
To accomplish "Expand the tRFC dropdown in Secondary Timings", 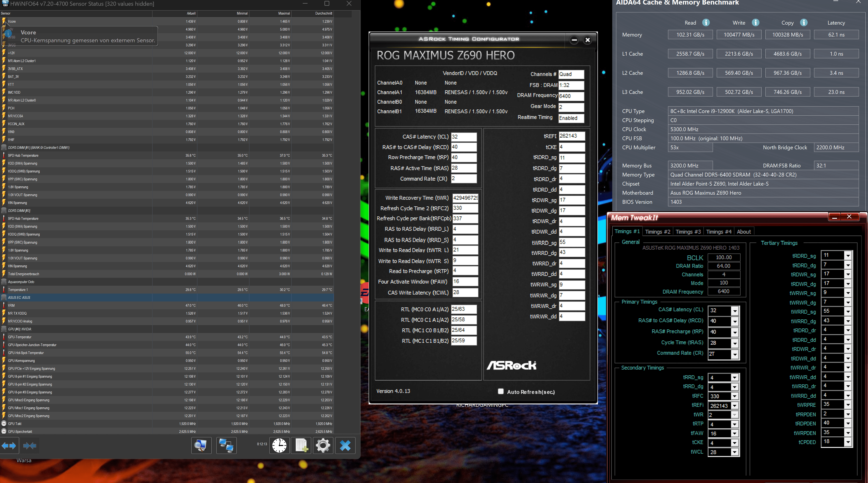I will coord(735,396).
